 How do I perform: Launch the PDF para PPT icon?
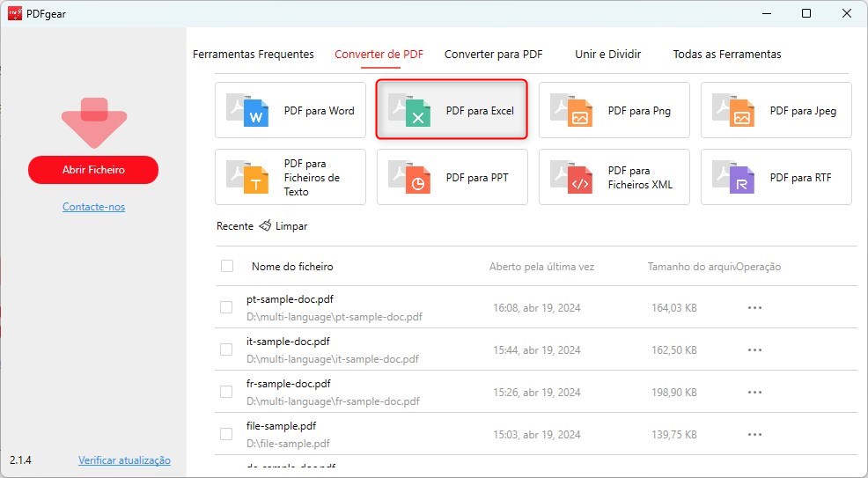tap(409, 177)
